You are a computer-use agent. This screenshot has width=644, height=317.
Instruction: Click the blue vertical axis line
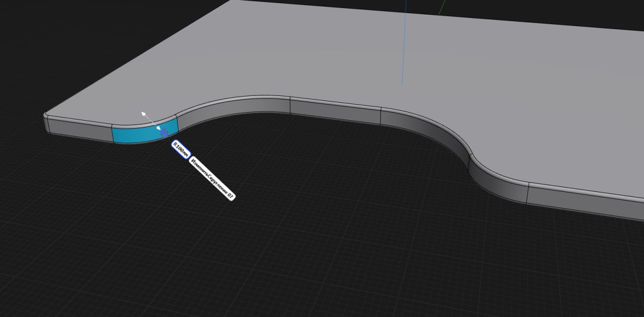point(404,42)
